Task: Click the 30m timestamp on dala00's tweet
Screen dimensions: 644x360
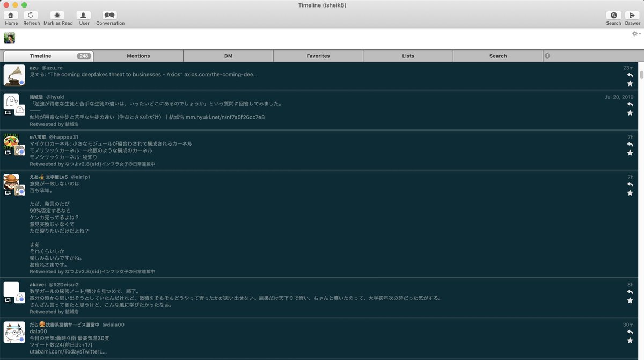Action: [628, 325]
